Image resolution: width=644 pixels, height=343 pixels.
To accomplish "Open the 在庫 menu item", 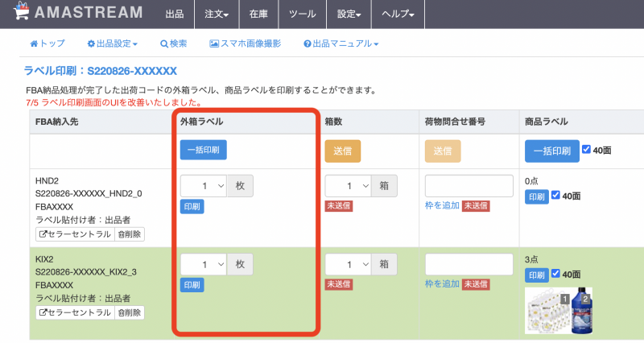I will point(258,14).
